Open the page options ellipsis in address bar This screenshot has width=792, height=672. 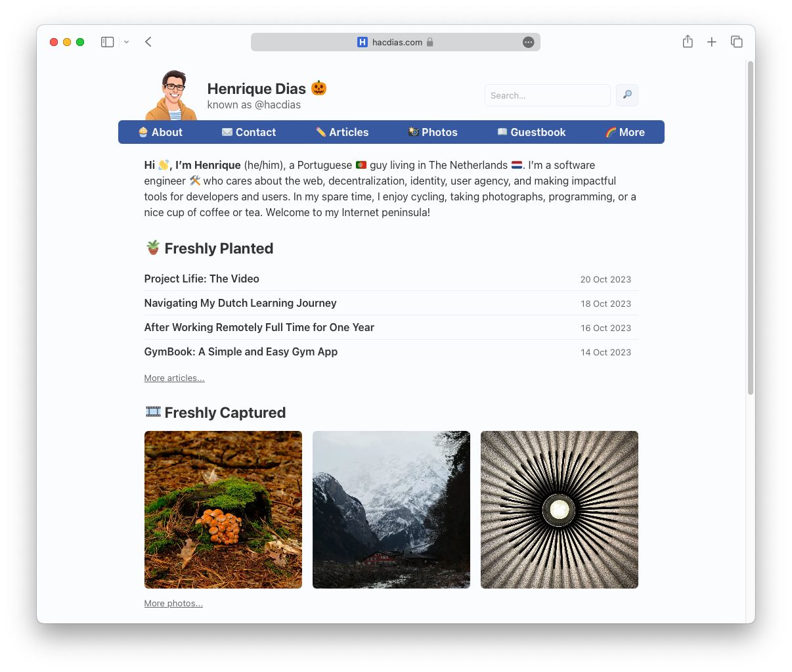click(x=528, y=42)
